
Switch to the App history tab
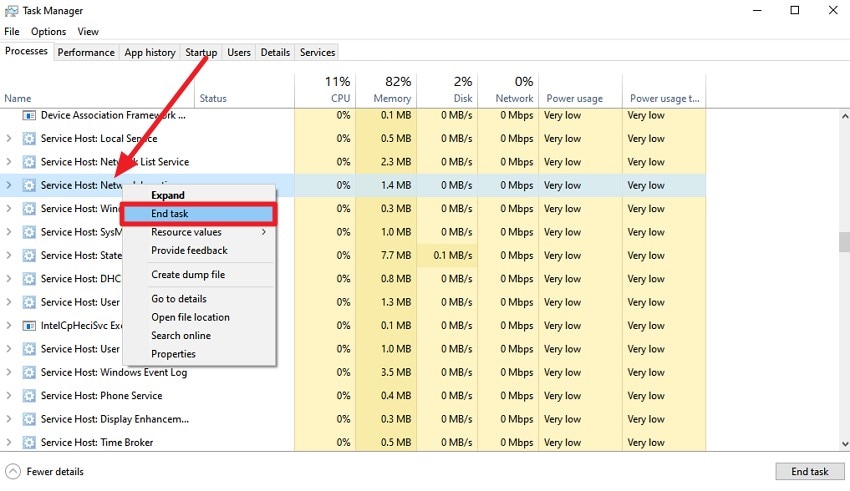[x=150, y=53]
